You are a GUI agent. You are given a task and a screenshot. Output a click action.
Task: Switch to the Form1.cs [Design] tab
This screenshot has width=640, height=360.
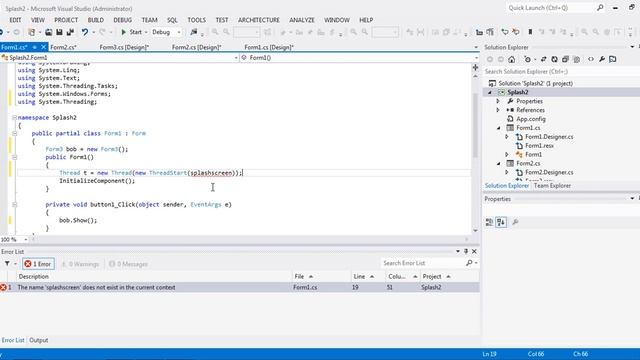269,47
